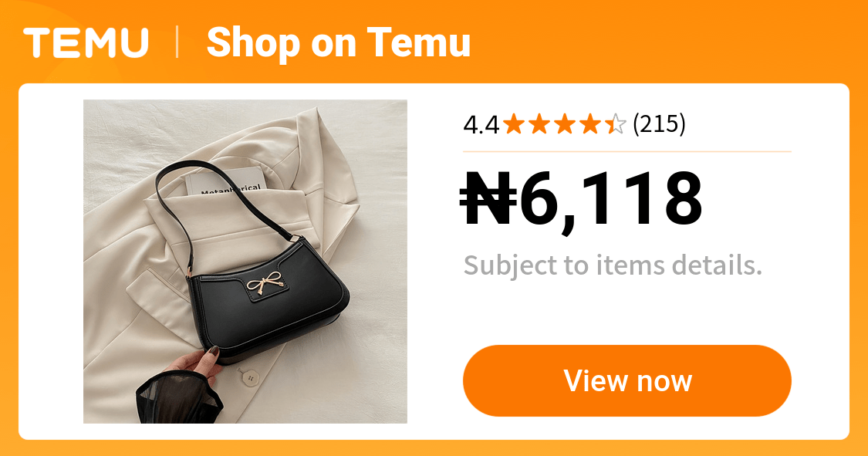The height and width of the screenshot is (456, 868).
Task: Open the Shop on Temu heading
Action: [x=338, y=42]
